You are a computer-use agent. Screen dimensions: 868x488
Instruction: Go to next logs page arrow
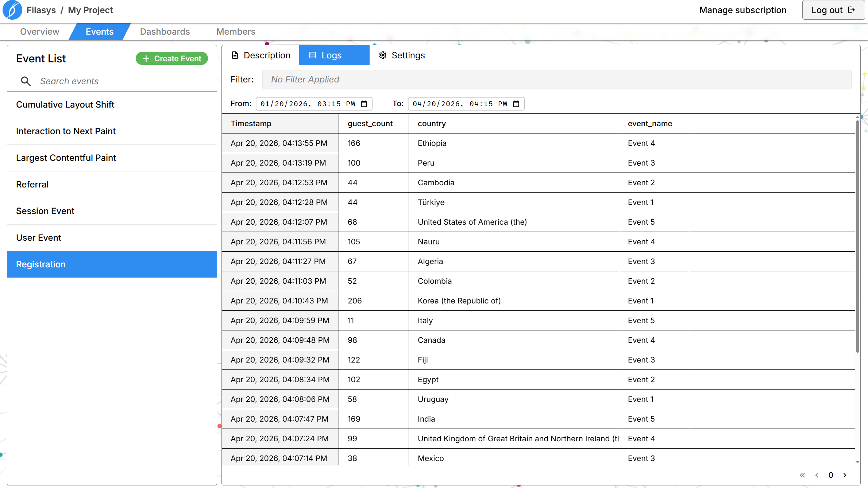(845, 475)
